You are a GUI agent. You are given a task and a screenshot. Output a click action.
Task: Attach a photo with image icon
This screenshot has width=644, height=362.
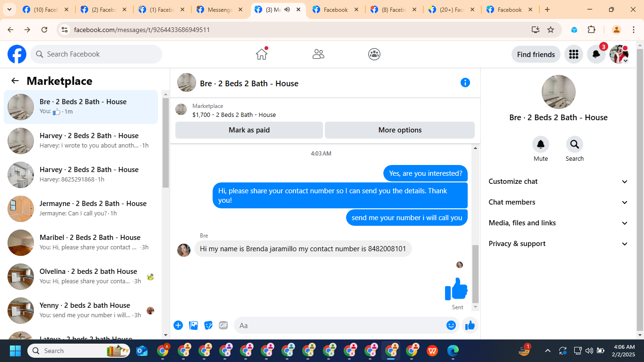pos(193,325)
